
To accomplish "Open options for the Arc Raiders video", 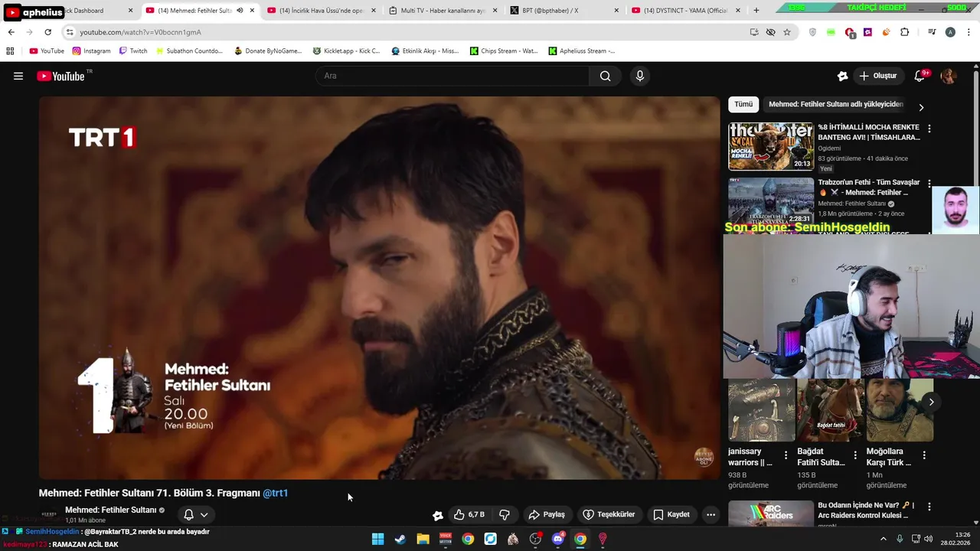I will point(929,507).
